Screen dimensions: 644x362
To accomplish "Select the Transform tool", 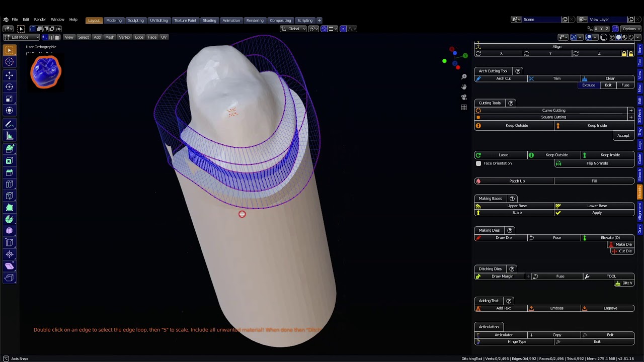I will click(x=9, y=110).
